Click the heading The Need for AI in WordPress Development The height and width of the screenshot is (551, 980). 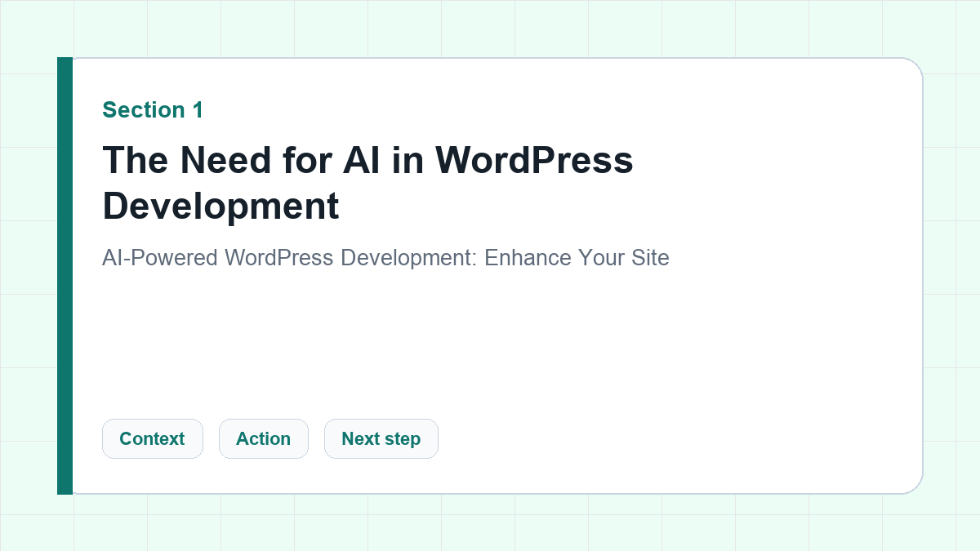click(367, 182)
